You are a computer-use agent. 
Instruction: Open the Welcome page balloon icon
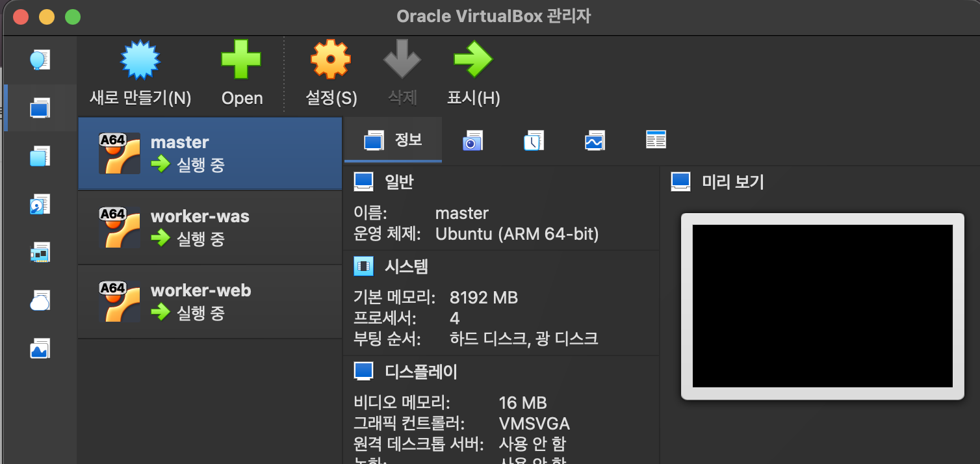pyautogui.click(x=40, y=60)
